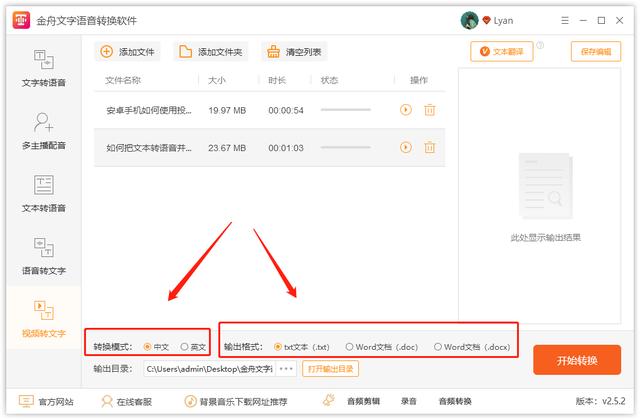This screenshot has height=420, width=640.
Task: Click the progress bar of the 19.97 MB file
Action: tap(345, 110)
